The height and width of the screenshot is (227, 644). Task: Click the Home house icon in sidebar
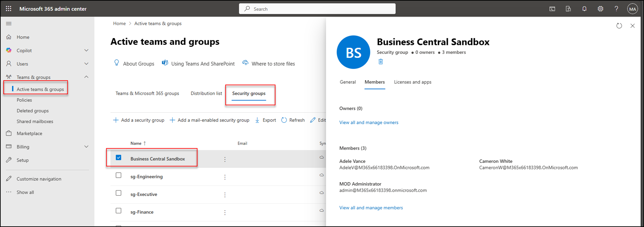[9, 37]
